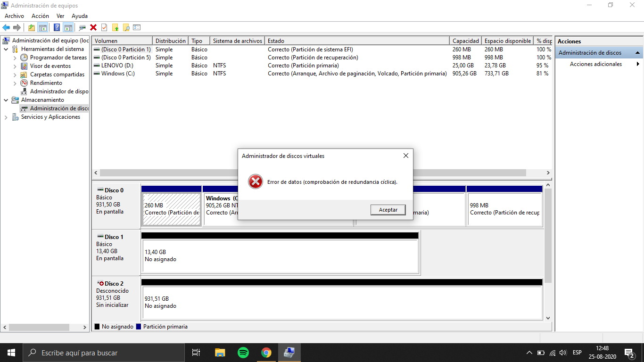
Task: Click the red X delete icon in toolbar
Action: [93, 27]
